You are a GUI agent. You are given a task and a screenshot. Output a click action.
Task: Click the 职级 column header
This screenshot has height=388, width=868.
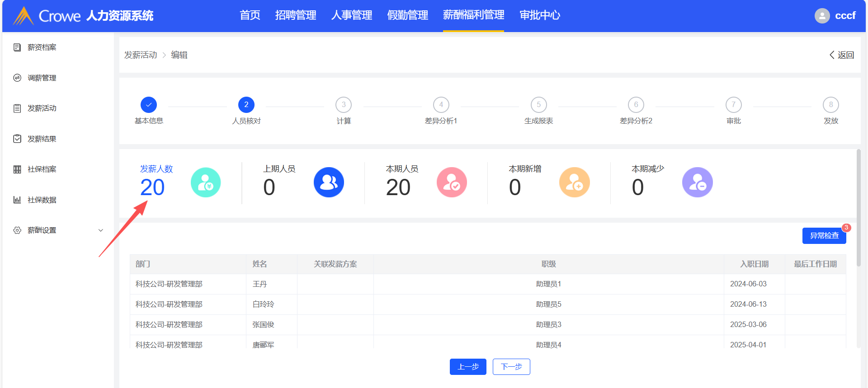[x=549, y=264]
